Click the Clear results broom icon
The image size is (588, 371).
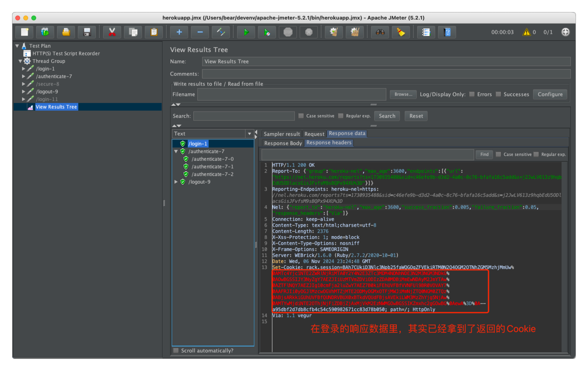pyautogui.click(x=334, y=32)
